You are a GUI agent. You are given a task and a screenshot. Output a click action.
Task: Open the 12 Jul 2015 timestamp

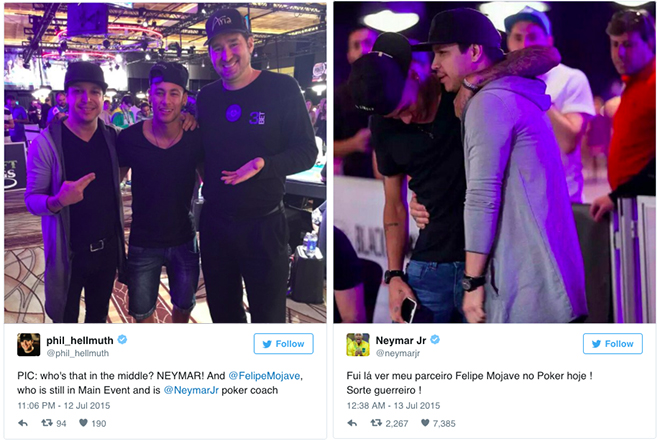pos(64,406)
